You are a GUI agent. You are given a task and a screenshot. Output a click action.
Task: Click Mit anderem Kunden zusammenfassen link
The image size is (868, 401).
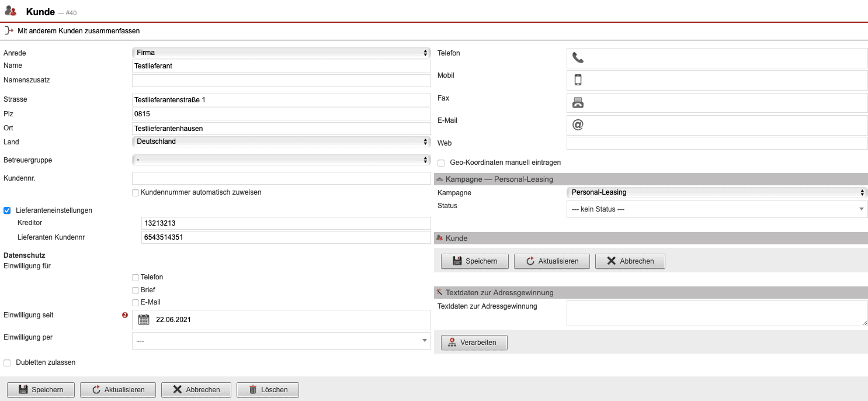click(x=79, y=31)
